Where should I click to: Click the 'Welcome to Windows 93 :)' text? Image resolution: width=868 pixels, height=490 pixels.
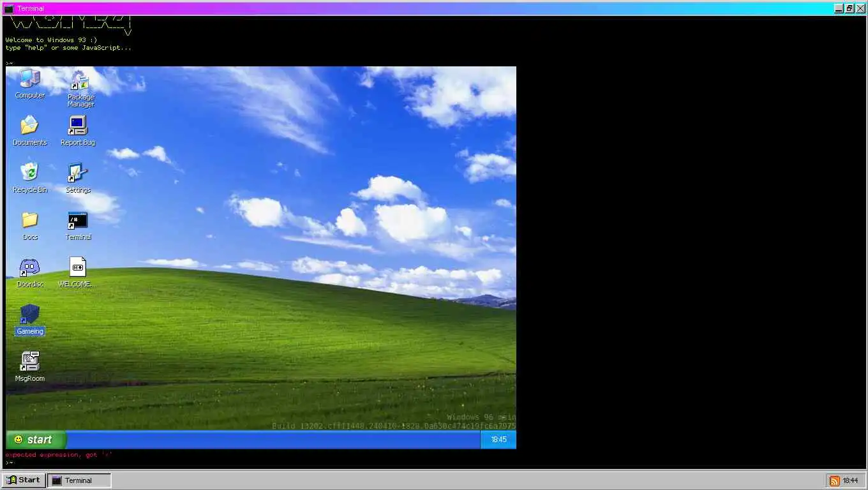[51, 40]
